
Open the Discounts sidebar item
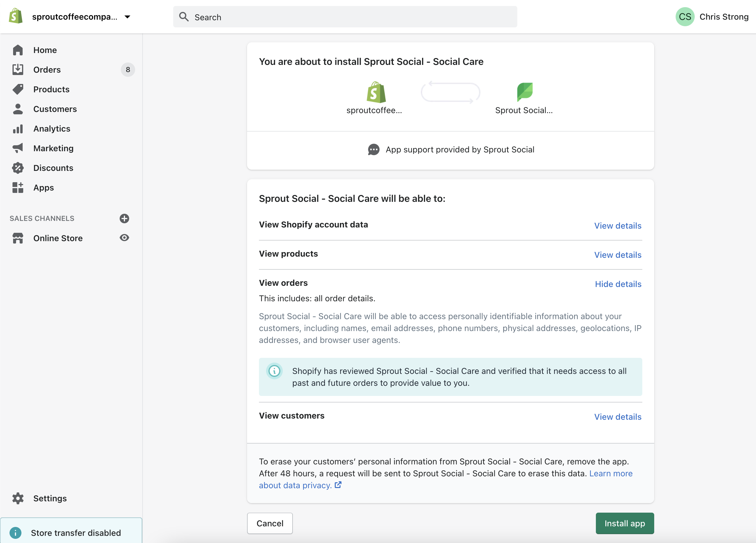(x=53, y=168)
